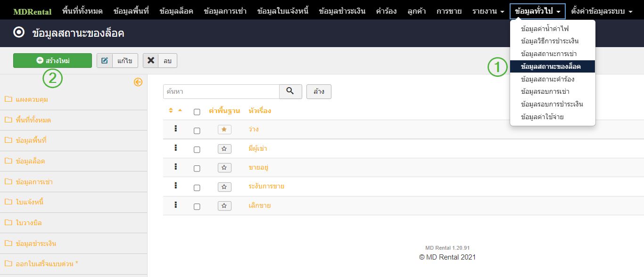The image size is (644, 277).
Task: Check the checkbox for the ว่าง row
Action: tap(197, 130)
